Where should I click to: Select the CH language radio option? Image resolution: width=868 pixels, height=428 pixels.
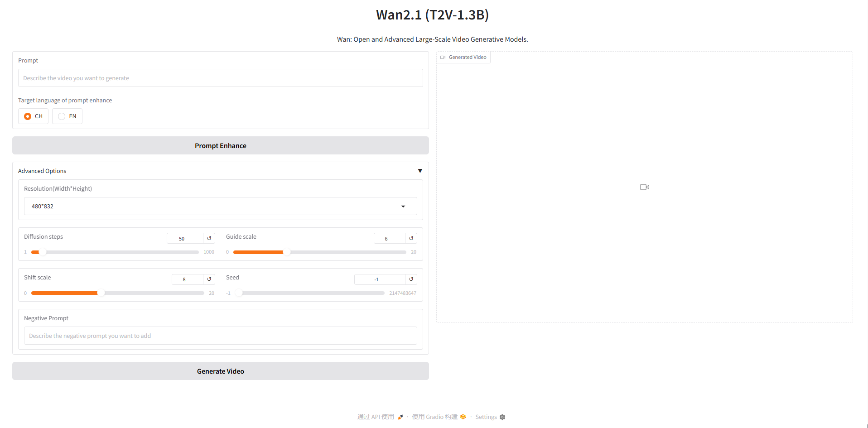[33, 116]
